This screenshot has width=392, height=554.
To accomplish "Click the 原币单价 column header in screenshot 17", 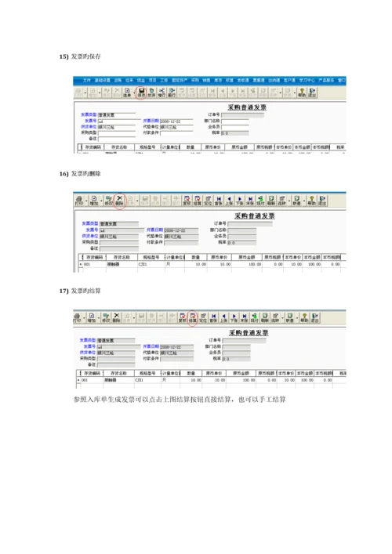I will pyautogui.click(x=213, y=374).
